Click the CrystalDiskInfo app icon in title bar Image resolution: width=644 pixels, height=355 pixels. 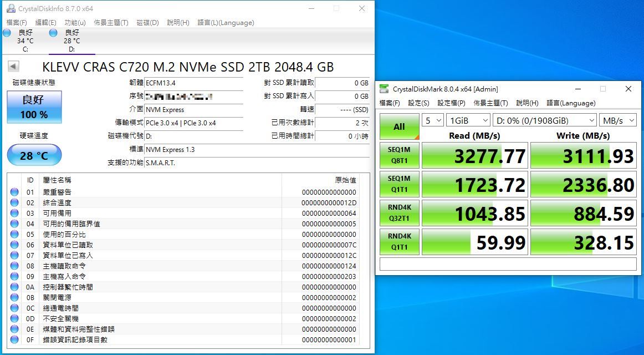point(11,8)
